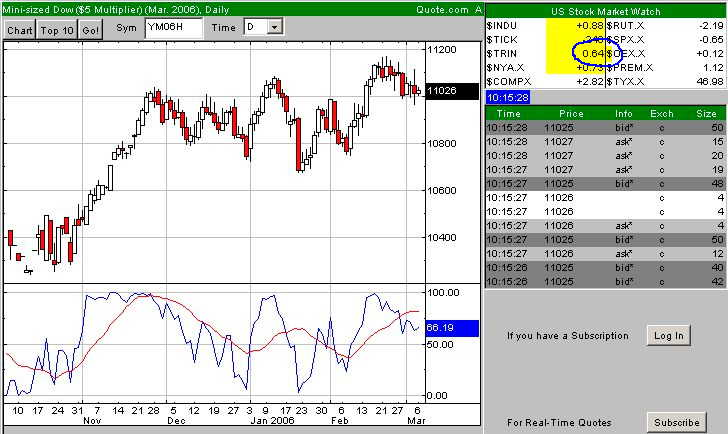Screen dimensions: 728x434
Task: Click the 46.98 value for $TYX.X
Action: 710,82
